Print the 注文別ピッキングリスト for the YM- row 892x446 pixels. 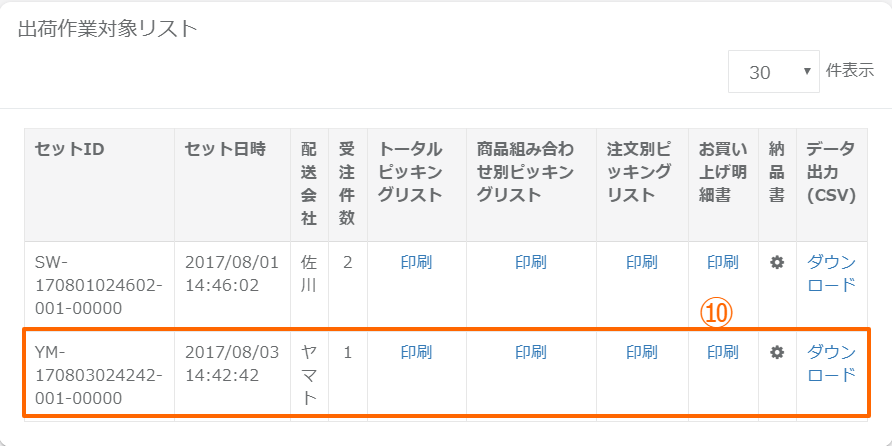642,352
